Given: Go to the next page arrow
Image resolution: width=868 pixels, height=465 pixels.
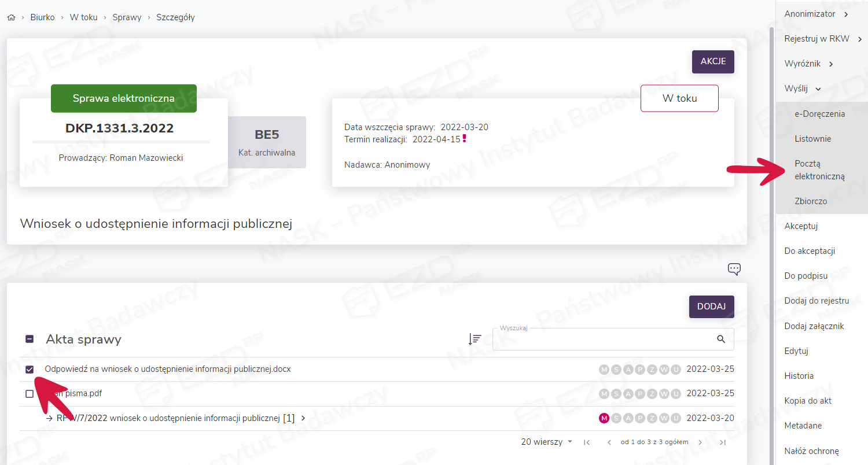Looking at the screenshot, I should pos(700,442).
